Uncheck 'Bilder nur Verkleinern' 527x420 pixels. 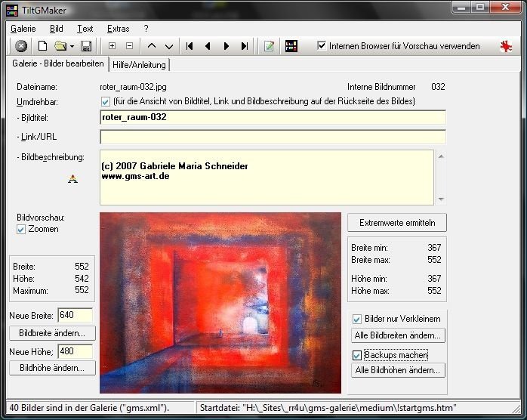[x=357, y=319]
